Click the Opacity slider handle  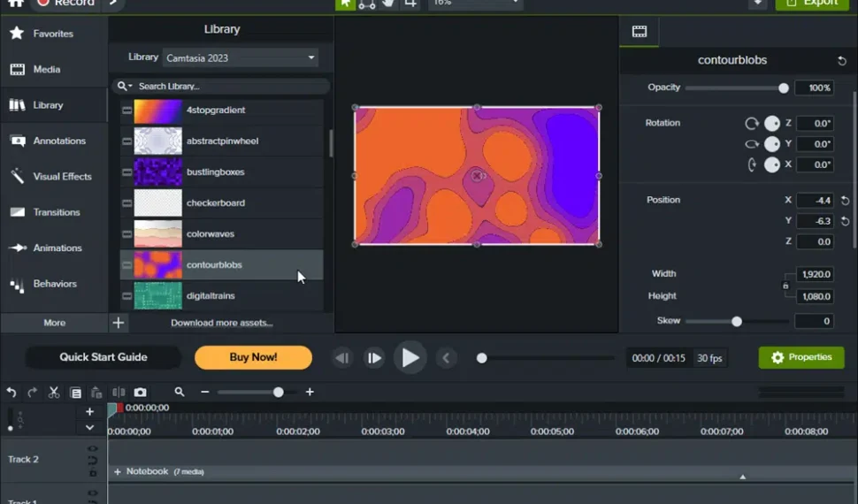click(x=783, y=88)
